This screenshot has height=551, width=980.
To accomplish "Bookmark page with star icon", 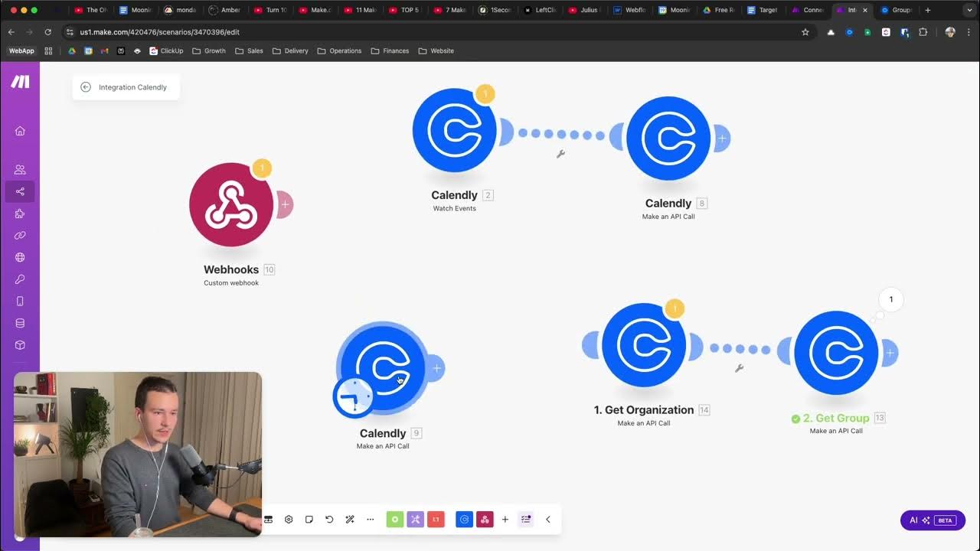I will click(805, 32).
